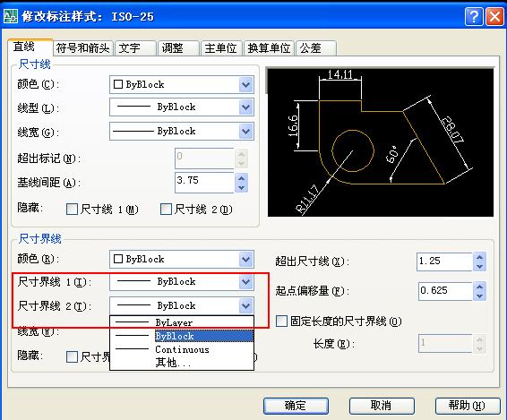Click the 起点偏移量(F) value field
Screen dimensions: 507x420
445,291
